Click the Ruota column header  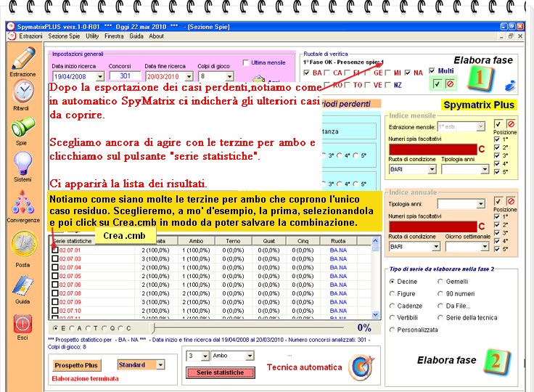(338, 241)
